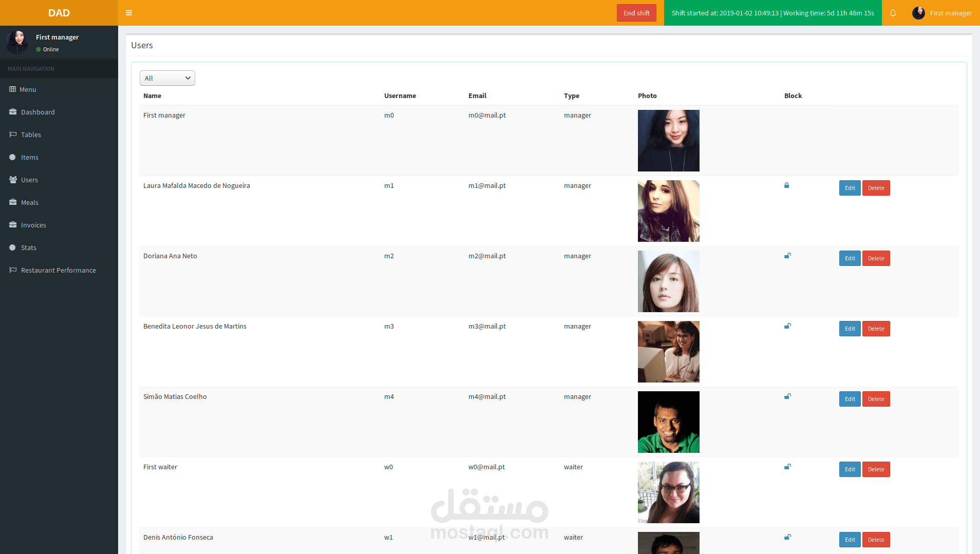The width and height of the screenshot is (980, 554).
Task: Block Simão Matias Coelho via the unlock icon
Action: point(787,396)
